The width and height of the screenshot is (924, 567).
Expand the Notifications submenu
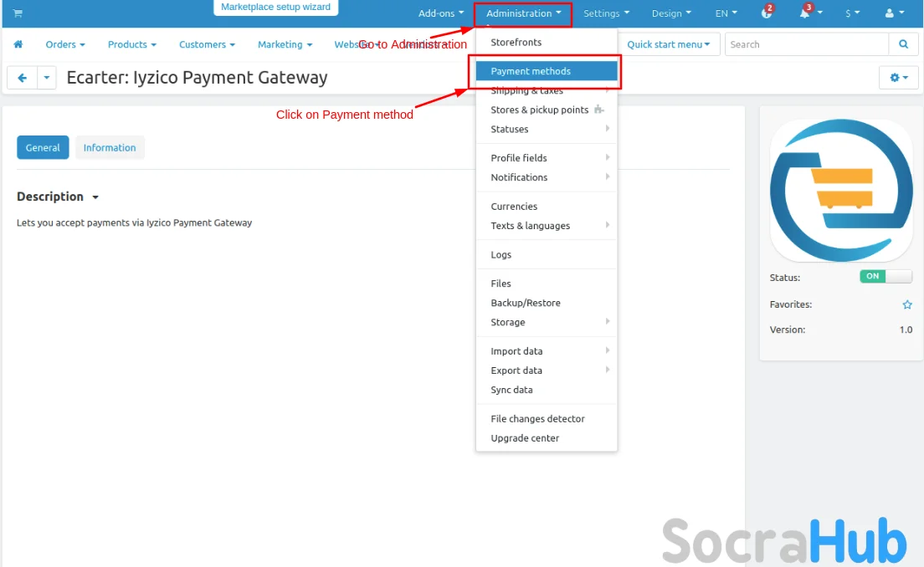click(547, 177)
